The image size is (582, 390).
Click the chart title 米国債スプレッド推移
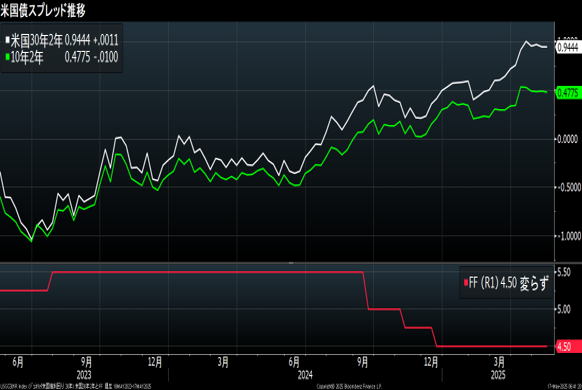(43, 11)
